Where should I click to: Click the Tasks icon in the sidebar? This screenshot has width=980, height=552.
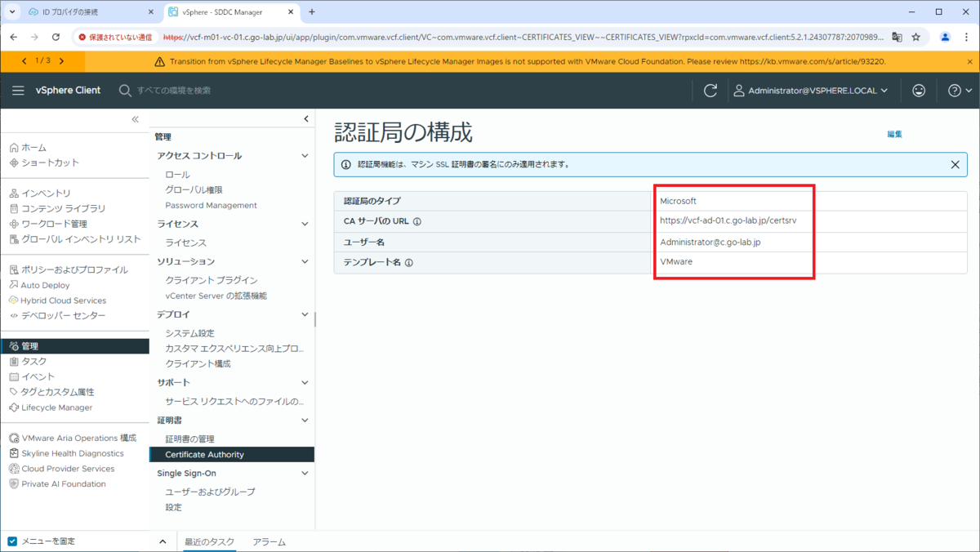pyautogui.click(x=14, y=362)
